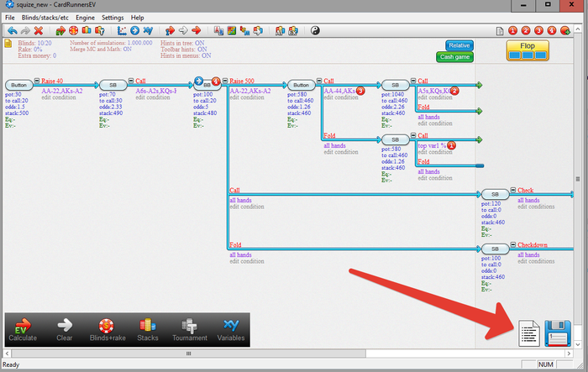Image resolution: width=588 pixels, height=372 pixels.
Task: Click the EX chip stacks toolbar icon
Action: 293,31
